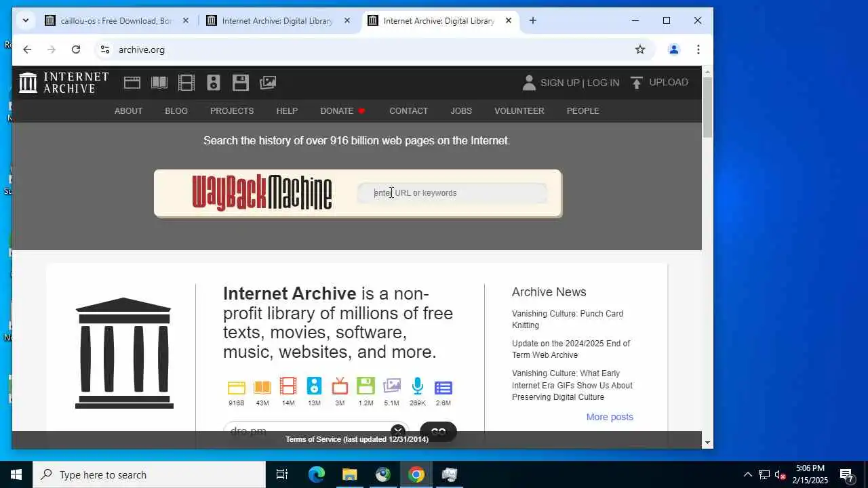
Task: Read 'Vanishing Culture: Punch Card Knitting' post
Action: tap(568, 319)
